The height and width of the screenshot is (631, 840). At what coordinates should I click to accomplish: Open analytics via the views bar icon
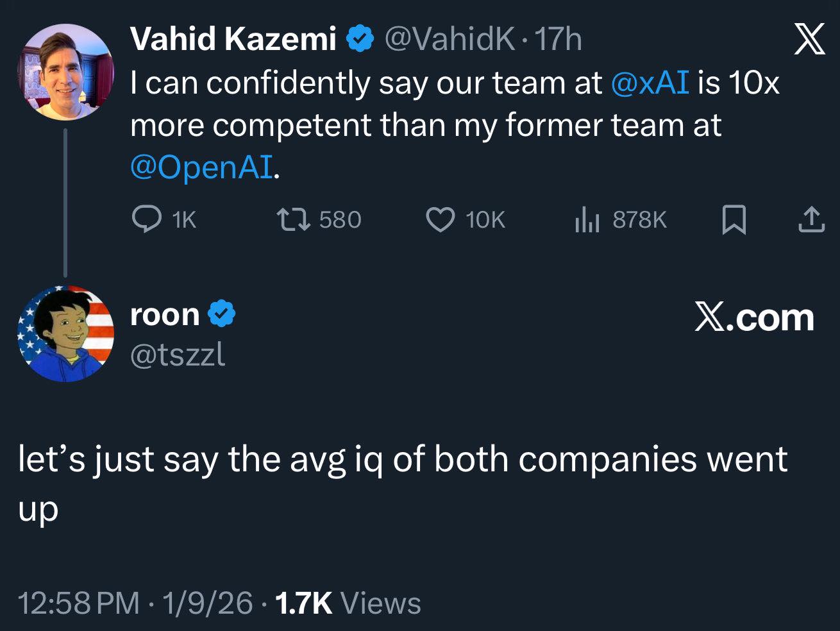(x=587, y=220)
